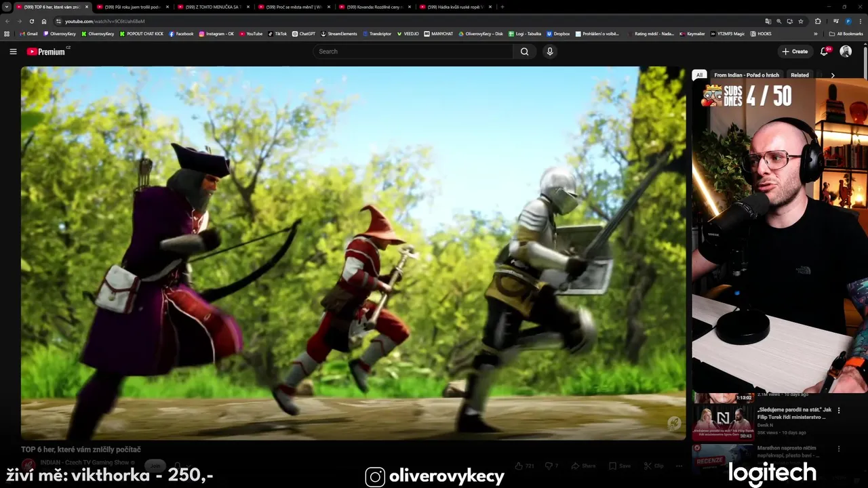Open the zoom magnifier icon in address bar
Viewport: 868px width, 488px height.
(x=779, y=21)
